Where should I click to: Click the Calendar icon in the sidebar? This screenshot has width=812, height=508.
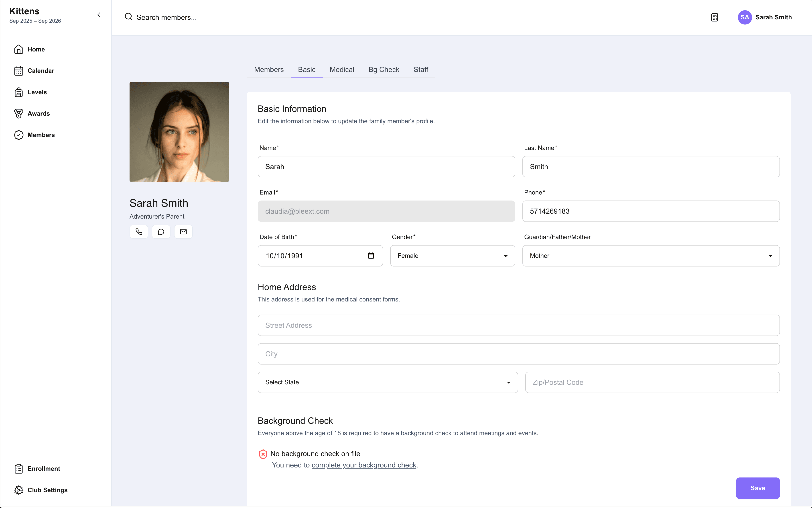pos(19,71)
